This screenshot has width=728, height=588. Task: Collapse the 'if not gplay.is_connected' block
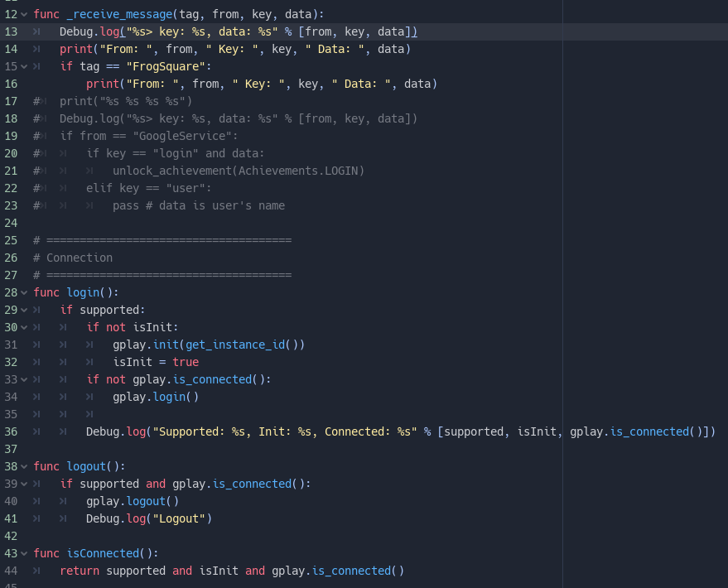pyautogui.click(x=23, y=379)
